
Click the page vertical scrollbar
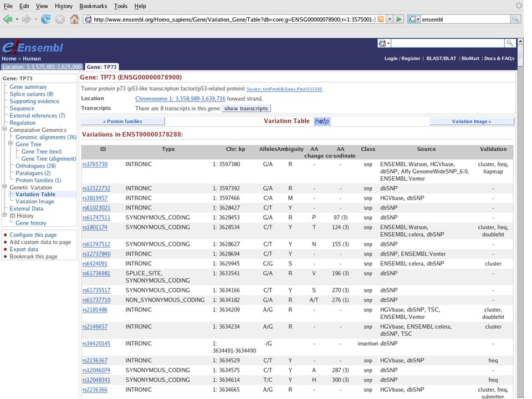click(x=520, y=217)
